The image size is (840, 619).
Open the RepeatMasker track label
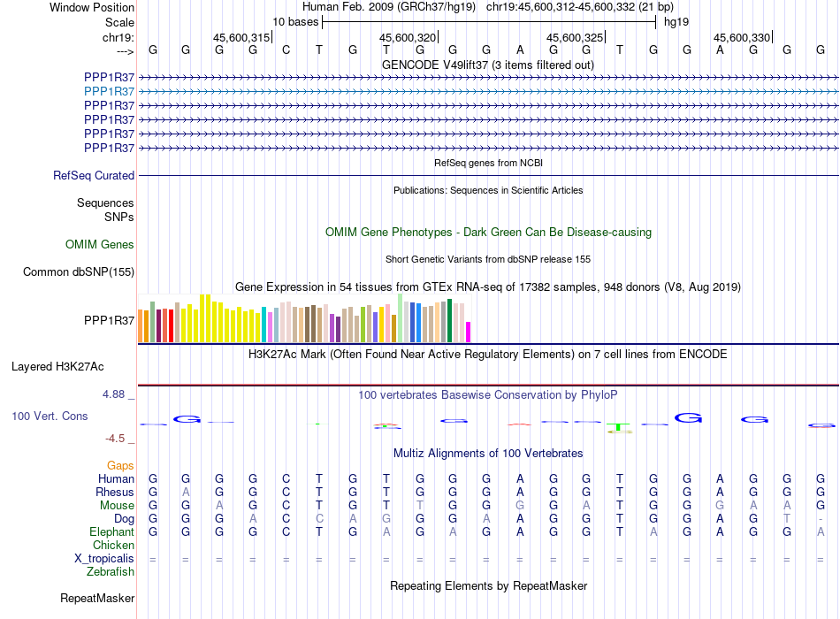click(x=97, y=598)
